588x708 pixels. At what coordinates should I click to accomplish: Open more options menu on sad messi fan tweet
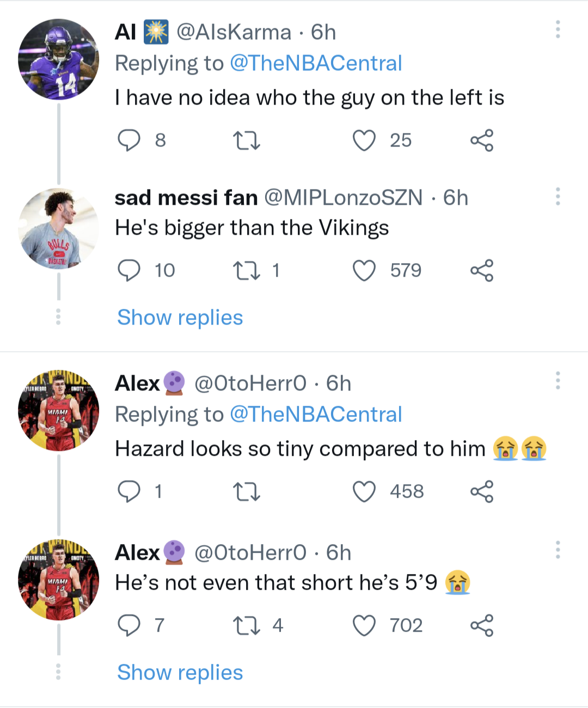pyautogui.click(x=558, y=197)
